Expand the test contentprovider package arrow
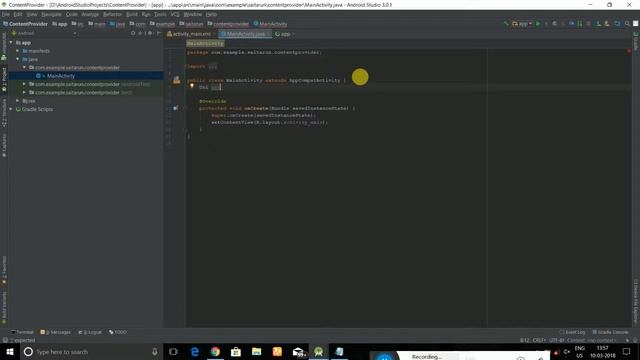Screen dimensions: 640x360 coord(24,92)
